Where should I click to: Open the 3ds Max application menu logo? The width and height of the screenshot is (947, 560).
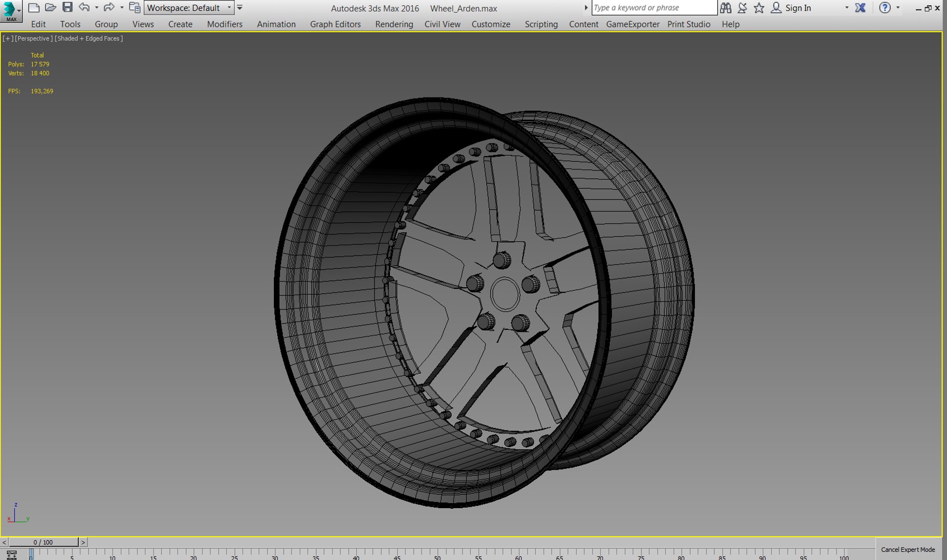(11, 11)
